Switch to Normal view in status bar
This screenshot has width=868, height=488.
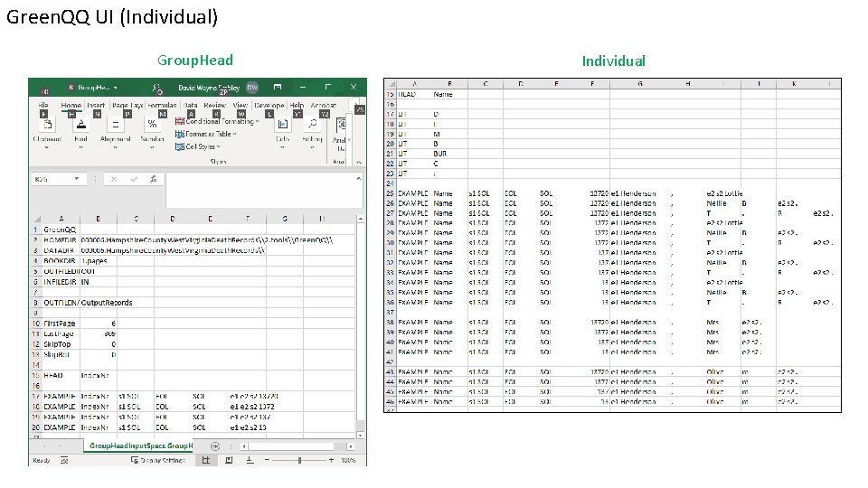click(206, 460)
